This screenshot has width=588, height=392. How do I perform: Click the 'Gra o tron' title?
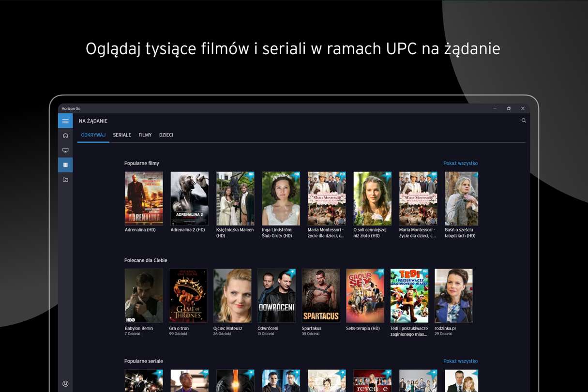tap(179, 328)
